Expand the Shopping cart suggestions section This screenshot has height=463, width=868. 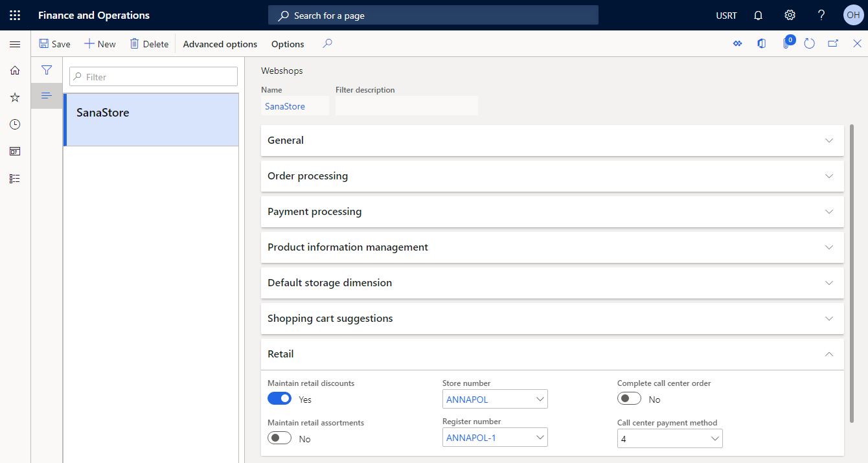(553, 319)
